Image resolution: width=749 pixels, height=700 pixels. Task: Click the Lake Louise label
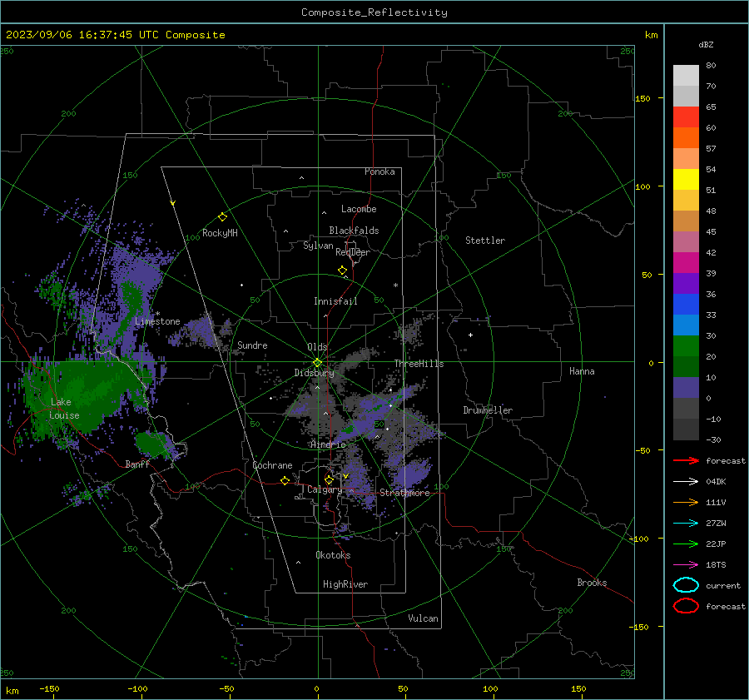point(64,409)
